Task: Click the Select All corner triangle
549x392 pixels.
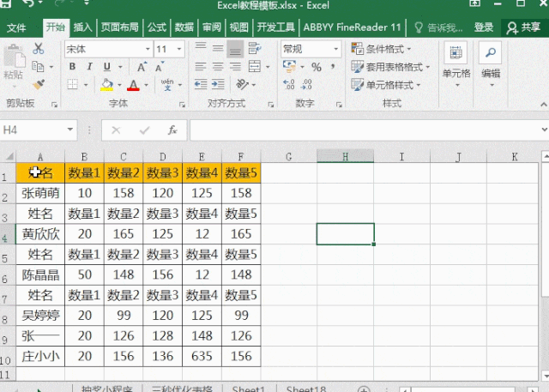Action: point(9,156)
